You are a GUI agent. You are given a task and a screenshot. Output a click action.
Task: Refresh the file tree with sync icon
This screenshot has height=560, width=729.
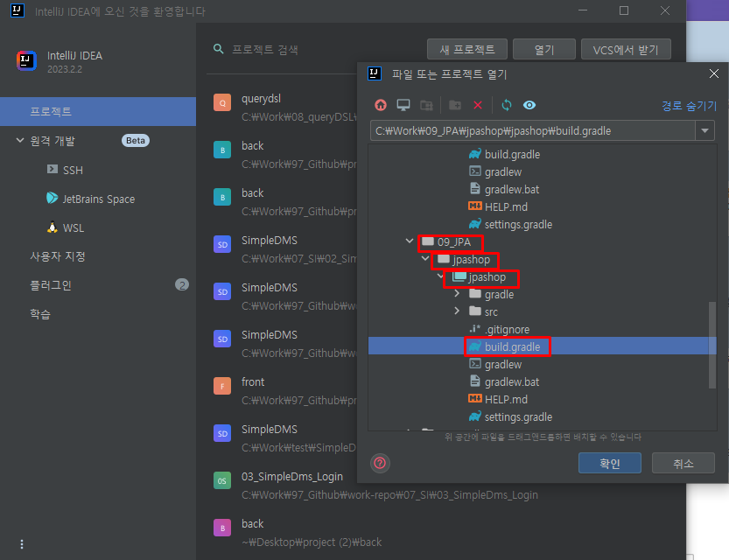point(507,105)
